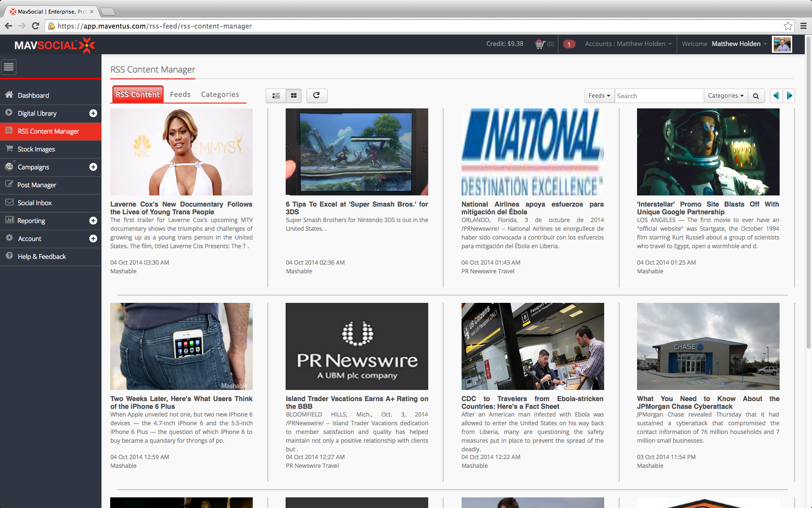
Task: Click the Search input field
Action: coord(659,96)
